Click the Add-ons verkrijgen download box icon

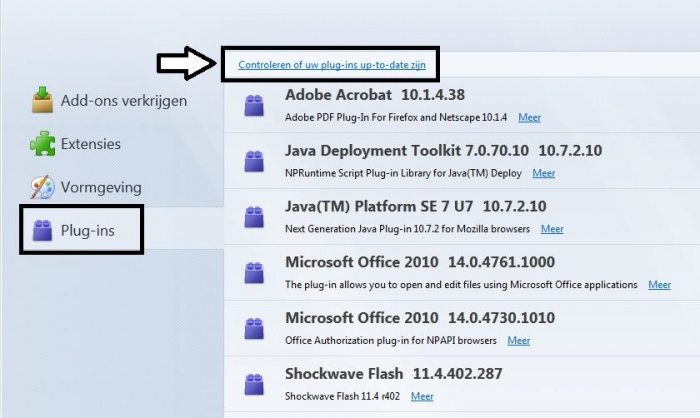42,100
